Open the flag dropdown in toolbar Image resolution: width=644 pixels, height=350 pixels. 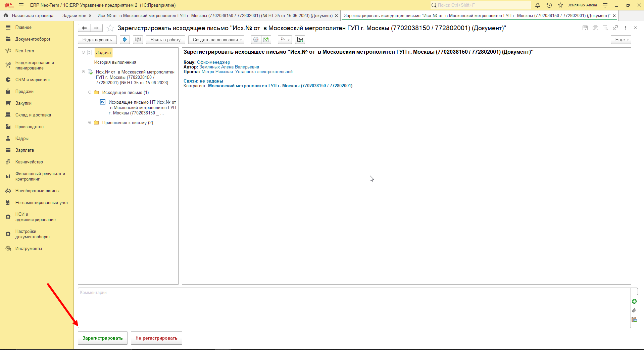(285, 40)
